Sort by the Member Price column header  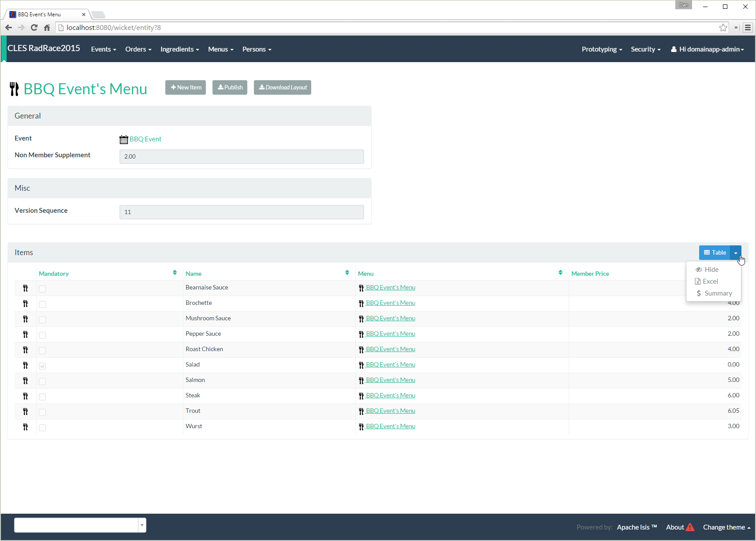(590, 274)
